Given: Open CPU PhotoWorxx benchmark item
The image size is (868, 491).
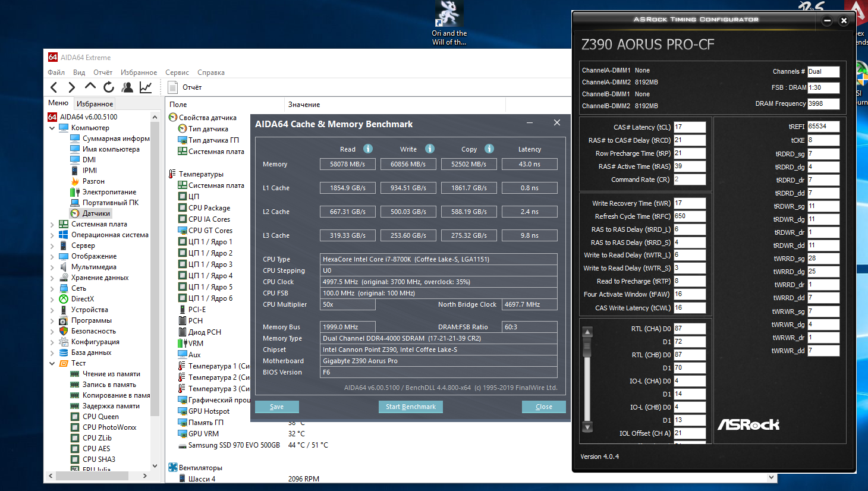Looking at the screenshot, I should point(109,427).
